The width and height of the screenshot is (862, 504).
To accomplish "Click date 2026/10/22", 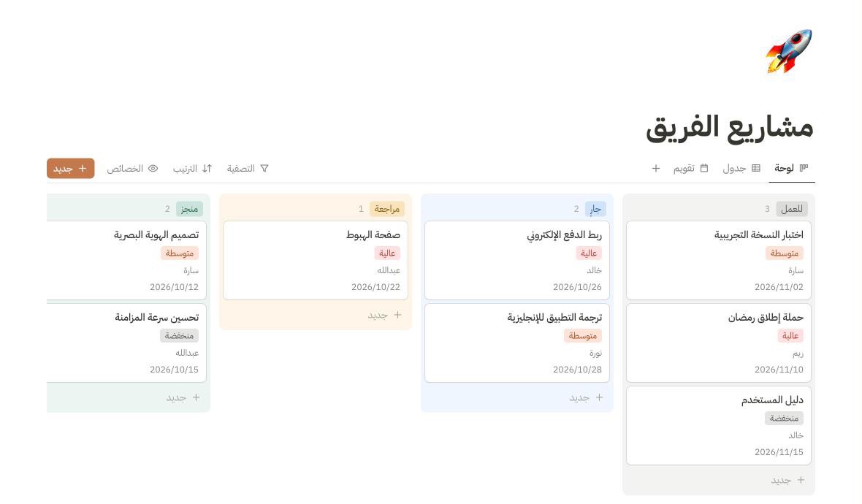I will (376, 287).
